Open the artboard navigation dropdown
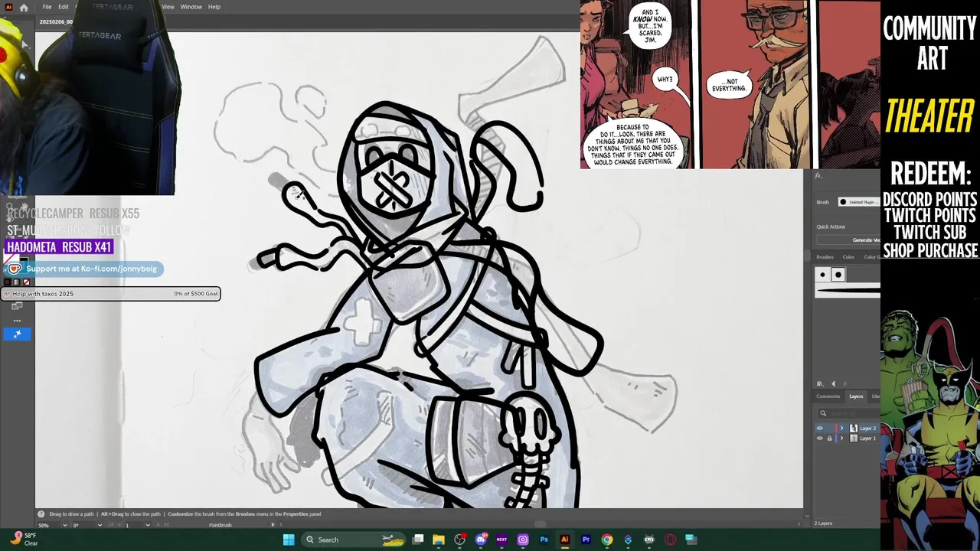980x551 pixels. [x=147, y=525]
